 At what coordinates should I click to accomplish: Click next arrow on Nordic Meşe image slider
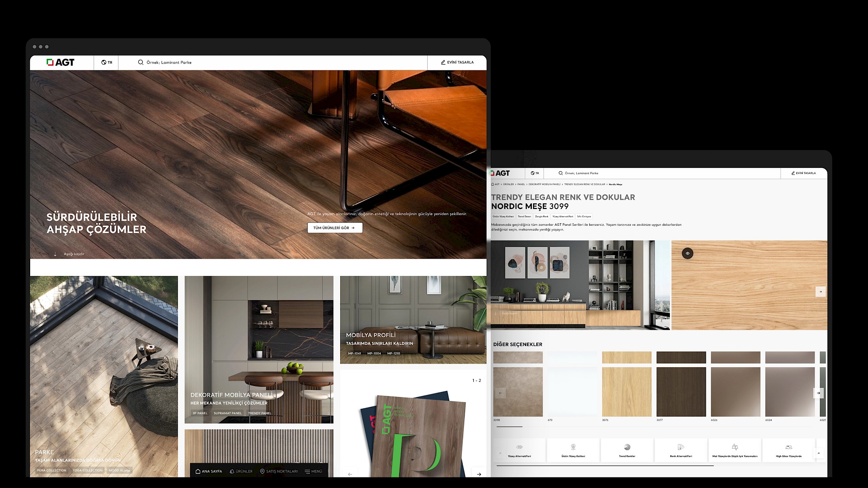coord(820,292)
